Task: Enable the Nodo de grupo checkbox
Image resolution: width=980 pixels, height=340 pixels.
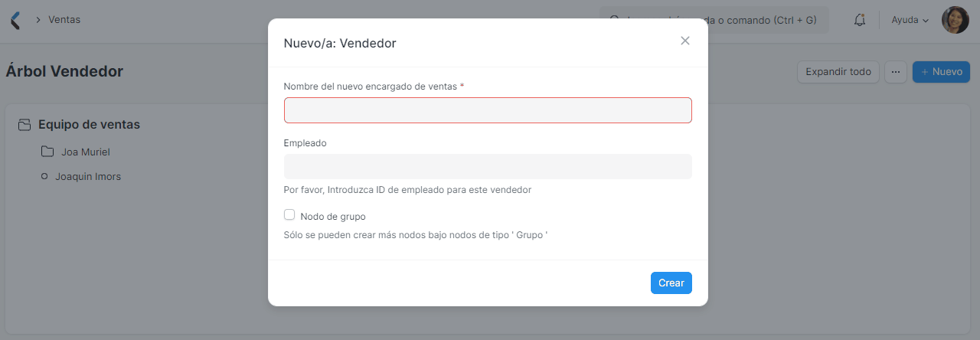Action: [x=289, y=215]
